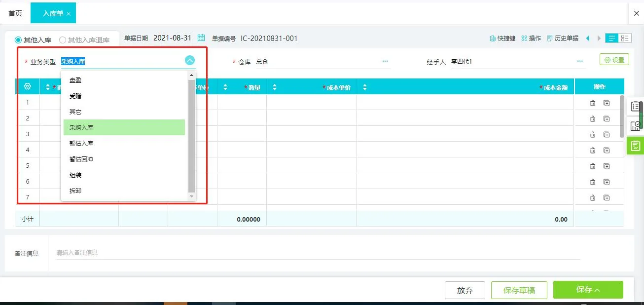Delete row 1 with trash icon
Image resolution: width=644 pixels, height=305 pixels.
(x=593, y=103)
